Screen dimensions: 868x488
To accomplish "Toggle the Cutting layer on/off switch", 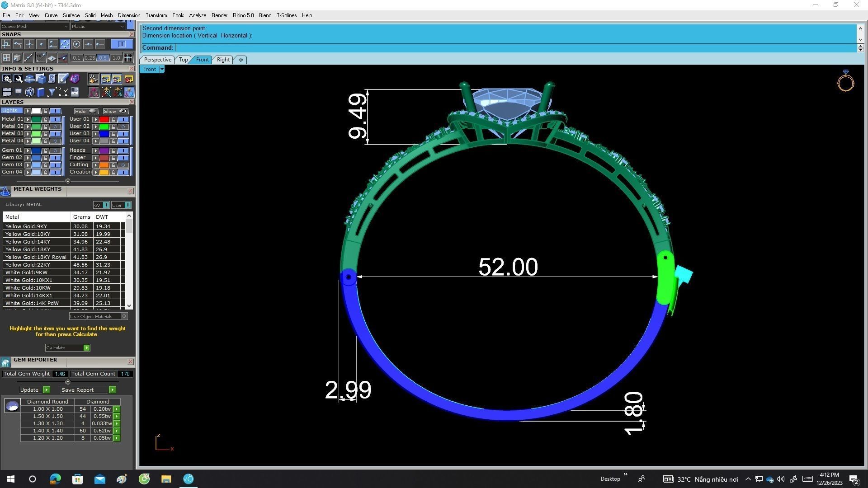I will pos(123,165).
